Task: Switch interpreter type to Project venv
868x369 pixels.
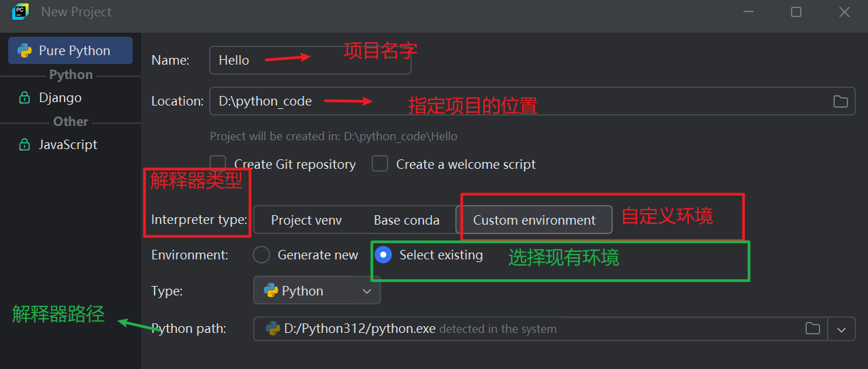Action: click(x=306, y=220)
